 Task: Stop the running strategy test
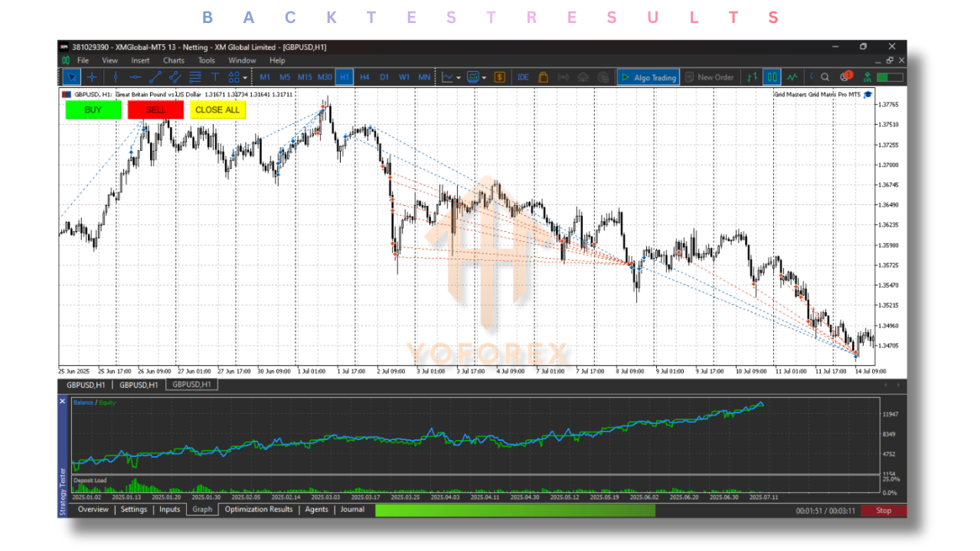pos(883,510)
